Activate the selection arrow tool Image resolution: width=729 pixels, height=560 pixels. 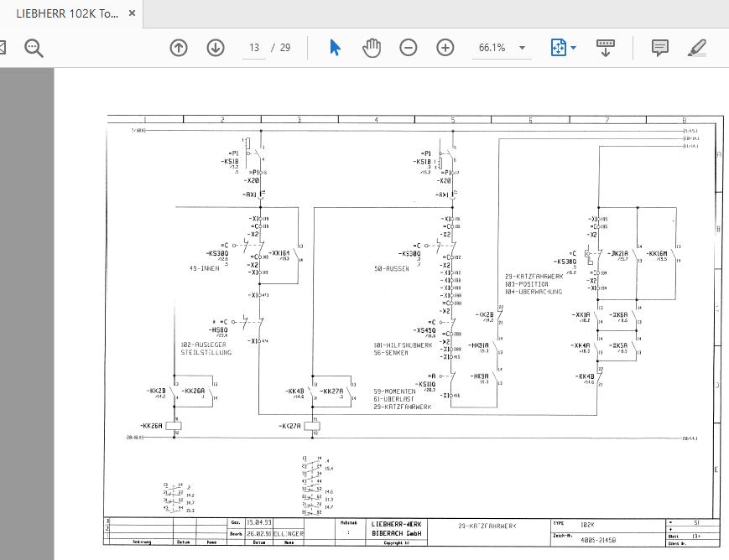click(335, 48)
